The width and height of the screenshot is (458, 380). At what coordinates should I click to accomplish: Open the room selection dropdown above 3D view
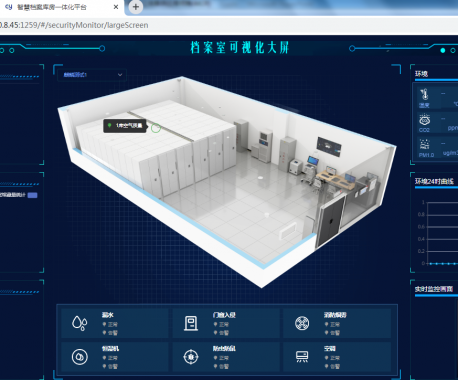(x=91, y=75)
